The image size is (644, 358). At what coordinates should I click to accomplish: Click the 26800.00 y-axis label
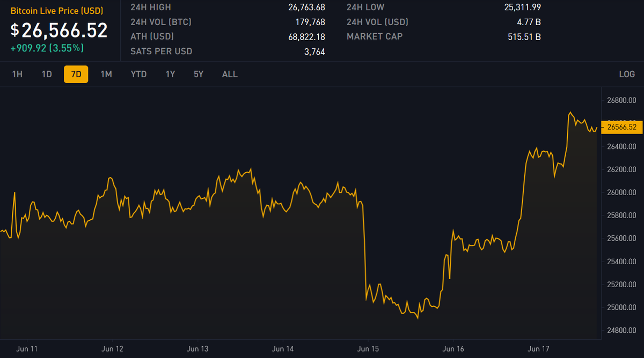tap(621, 100)
